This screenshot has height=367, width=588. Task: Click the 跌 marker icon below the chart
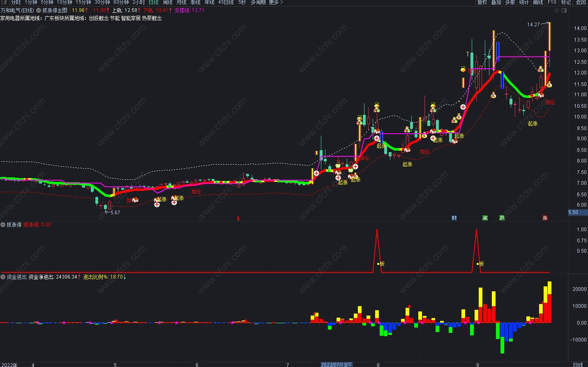pyautogui.click(x=502, y=218)
